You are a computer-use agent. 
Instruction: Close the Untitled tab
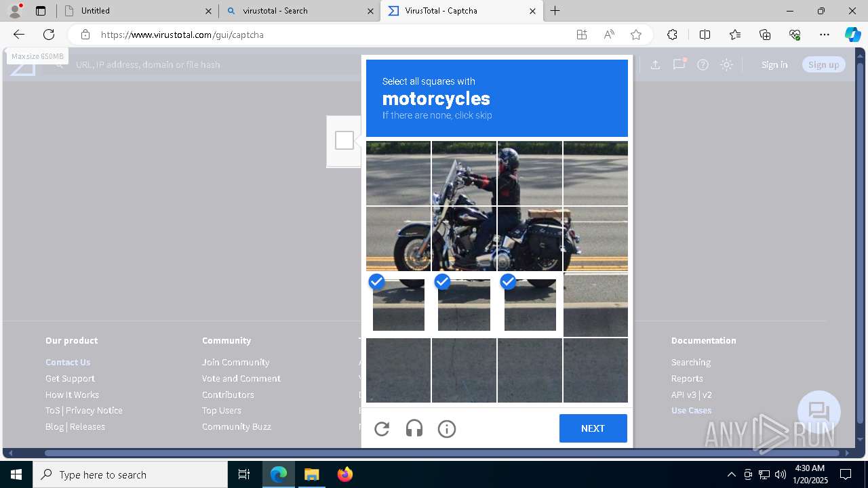coord(208,11)
